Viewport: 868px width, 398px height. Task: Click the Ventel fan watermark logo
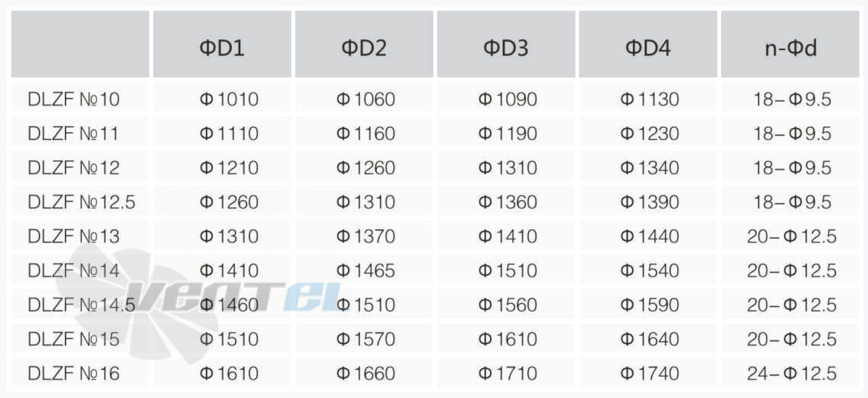pos(204,301)
